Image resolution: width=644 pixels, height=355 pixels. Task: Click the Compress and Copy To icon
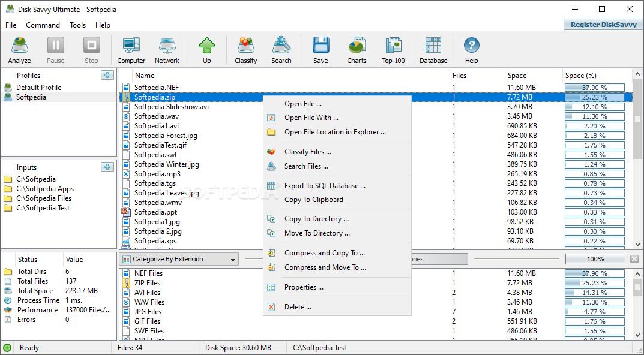tap(271, 253)
